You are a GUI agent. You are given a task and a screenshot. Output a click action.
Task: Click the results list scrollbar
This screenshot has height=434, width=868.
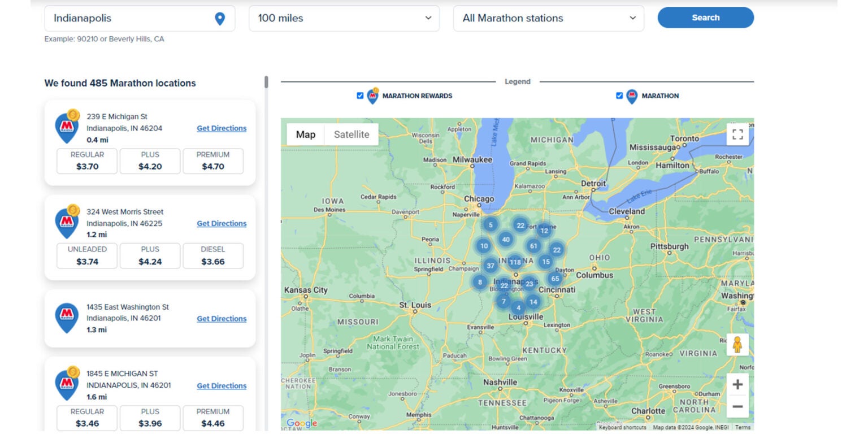tap(266, 83)
